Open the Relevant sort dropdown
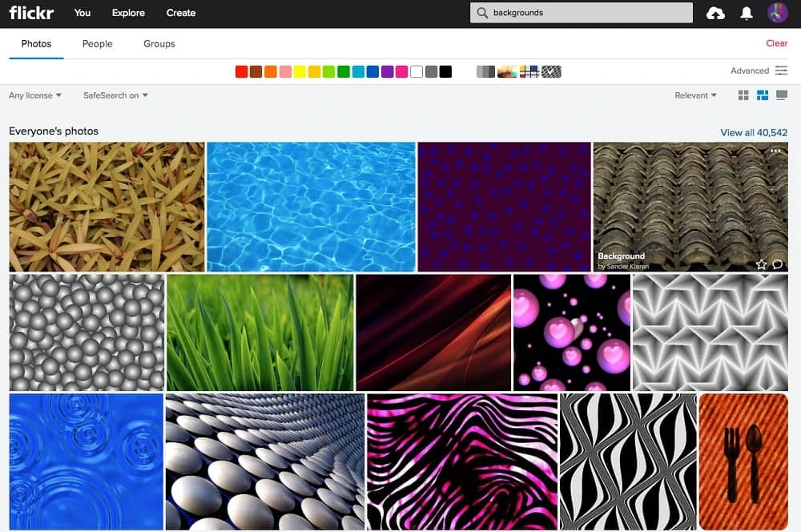 tap(695, 95)
